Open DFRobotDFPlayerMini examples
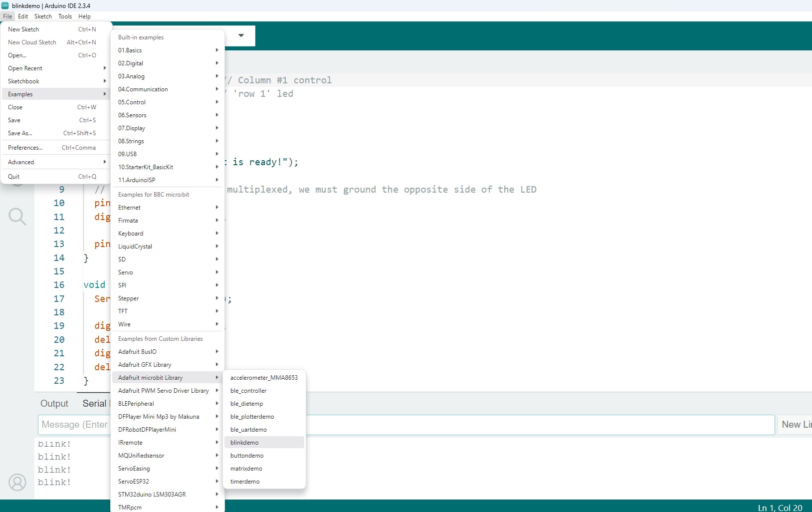The width and height of the screenshot is (812, 512). point(168,430)
